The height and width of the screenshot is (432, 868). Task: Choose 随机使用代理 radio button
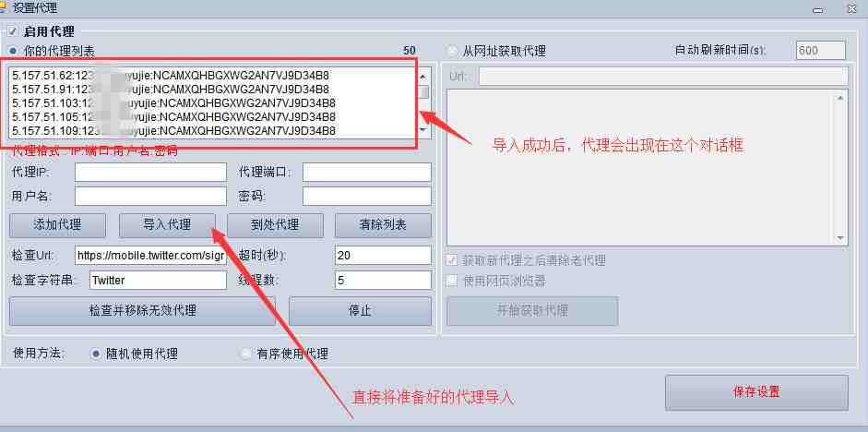[x=96, y=354]
